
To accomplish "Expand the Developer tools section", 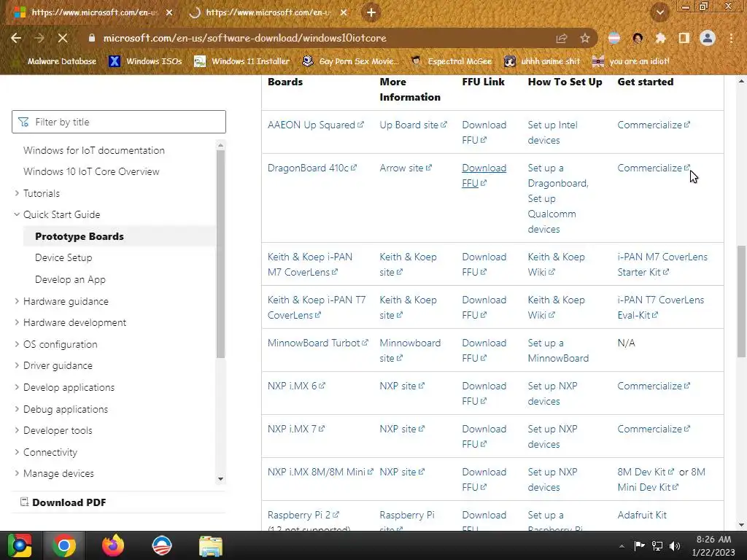I will [53, 430].
